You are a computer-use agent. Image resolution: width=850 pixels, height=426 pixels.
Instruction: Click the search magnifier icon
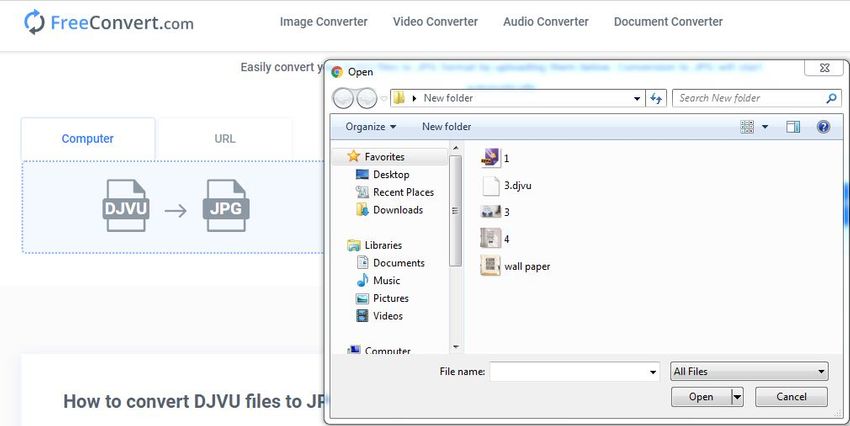click(x=831, y=98)
